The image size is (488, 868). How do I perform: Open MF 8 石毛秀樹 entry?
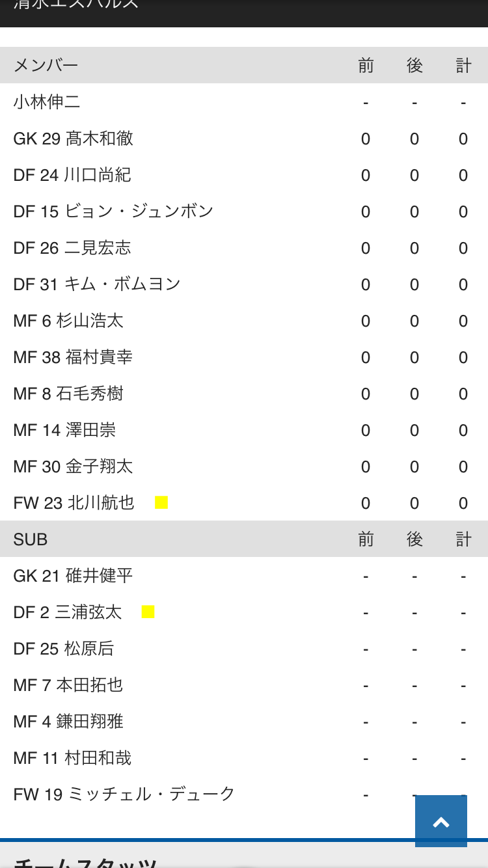click(68, 393)
